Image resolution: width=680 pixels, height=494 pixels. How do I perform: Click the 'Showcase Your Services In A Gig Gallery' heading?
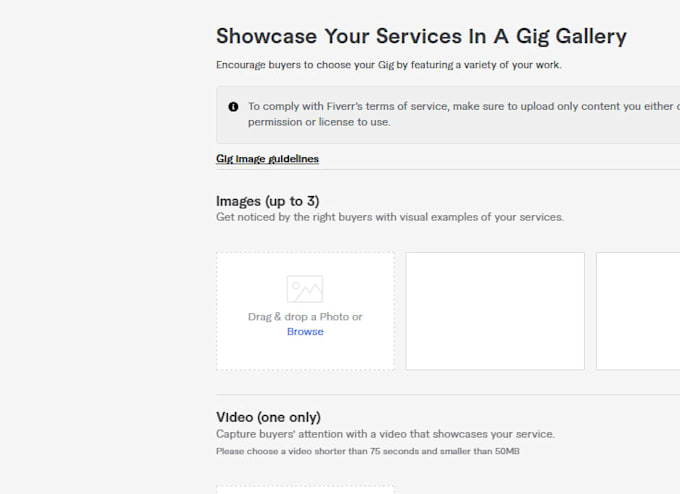tap(421, 36)
